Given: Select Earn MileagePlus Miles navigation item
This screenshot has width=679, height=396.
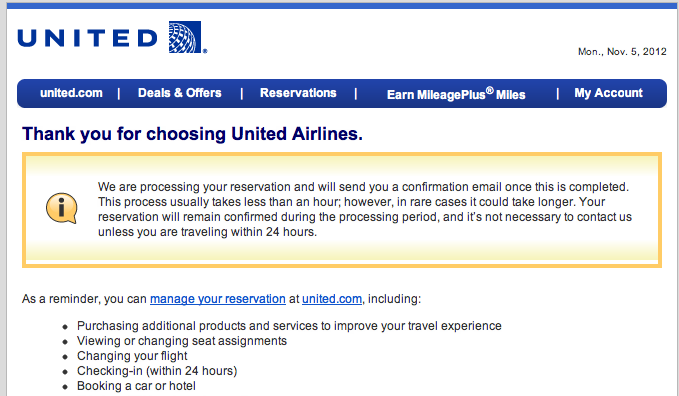Looking at the screenshot, I should (x=456, y=94).
